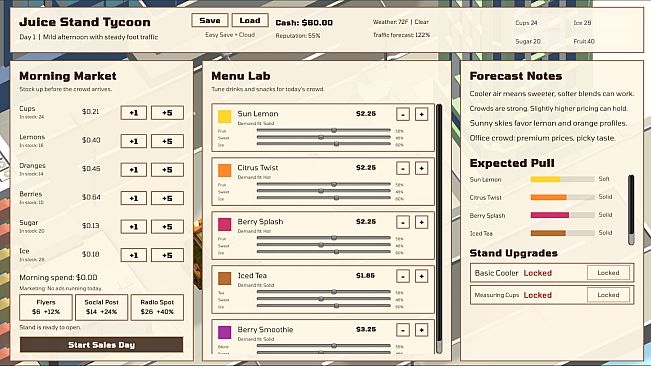Start the sales day
The image size is (651, 366).
click(101, 345)
